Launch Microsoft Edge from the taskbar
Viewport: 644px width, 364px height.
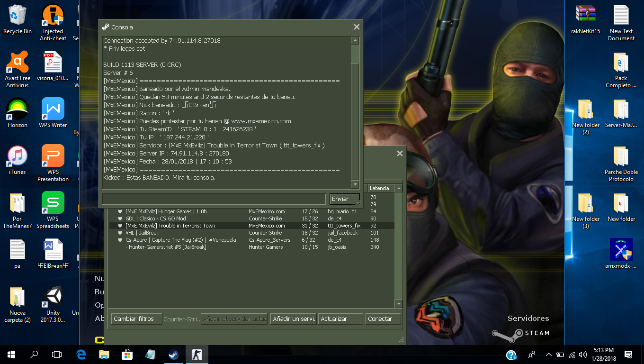pyautogui.click(x=81, y=355)
